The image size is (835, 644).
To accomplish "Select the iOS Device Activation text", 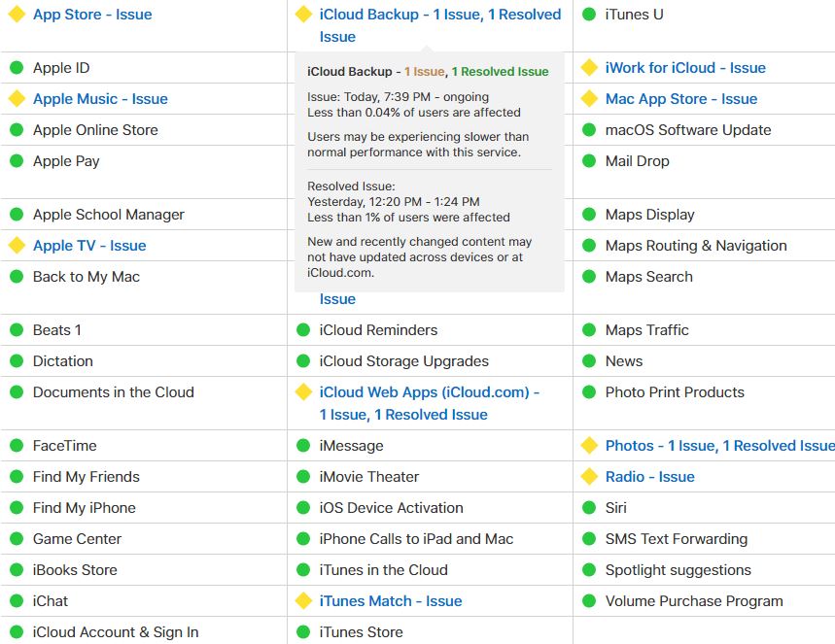I will pyautogui.click(x=391, y=508).
